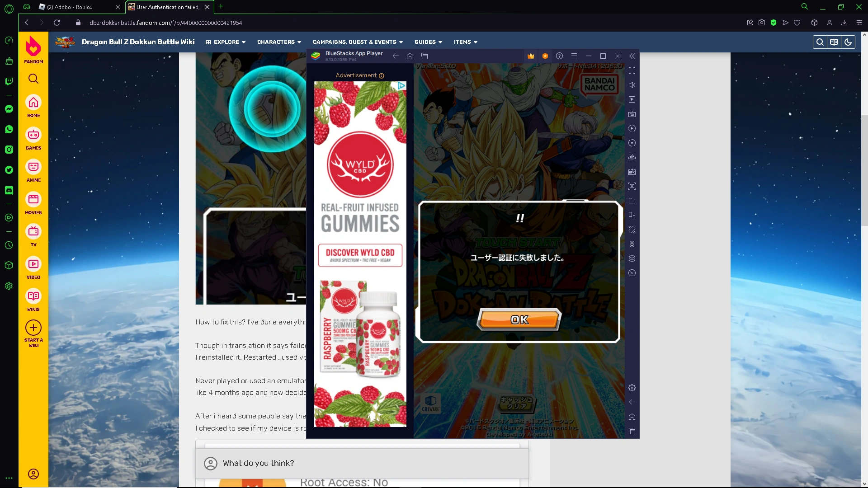Image resolution: width=868 pixels, height=488 pixels.
Task: Toggle fullscreen in BlueStacks sidebar
Action: click(632, 70)
